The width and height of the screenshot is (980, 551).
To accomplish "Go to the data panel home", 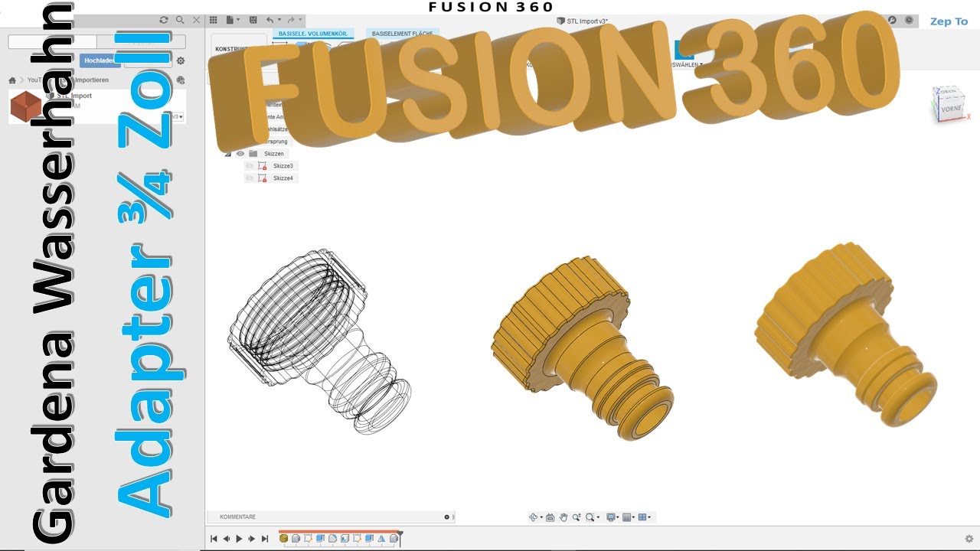I will pyautogui.click(x=12, y=80).
